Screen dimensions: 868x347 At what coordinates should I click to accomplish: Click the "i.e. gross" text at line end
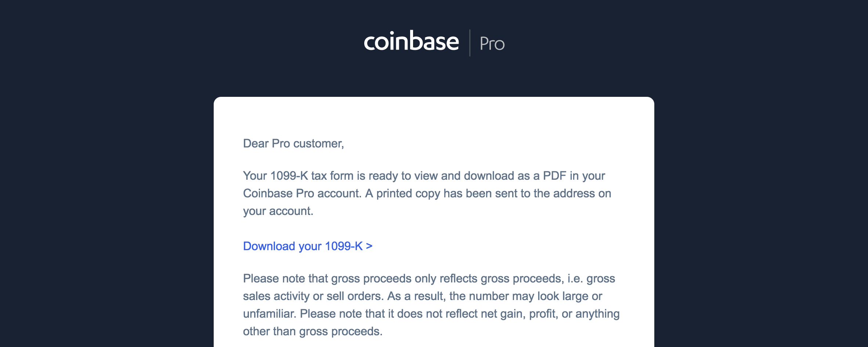click(591, 278)
